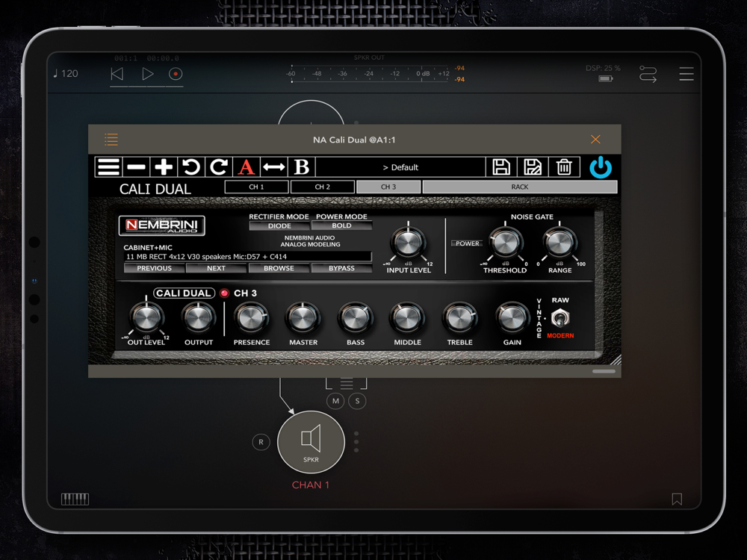Toggle noise gate POWER button
The image size is (747, 560).
coord(468,243)
